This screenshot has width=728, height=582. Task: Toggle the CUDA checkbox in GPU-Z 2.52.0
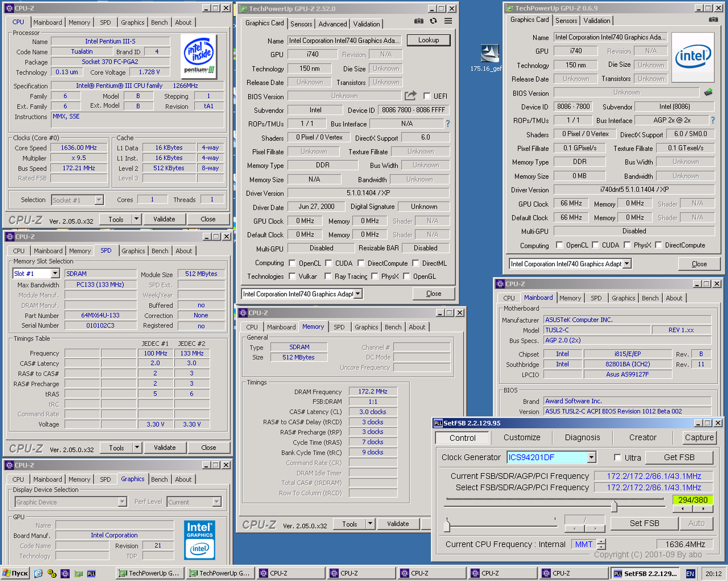click(328, 263)
